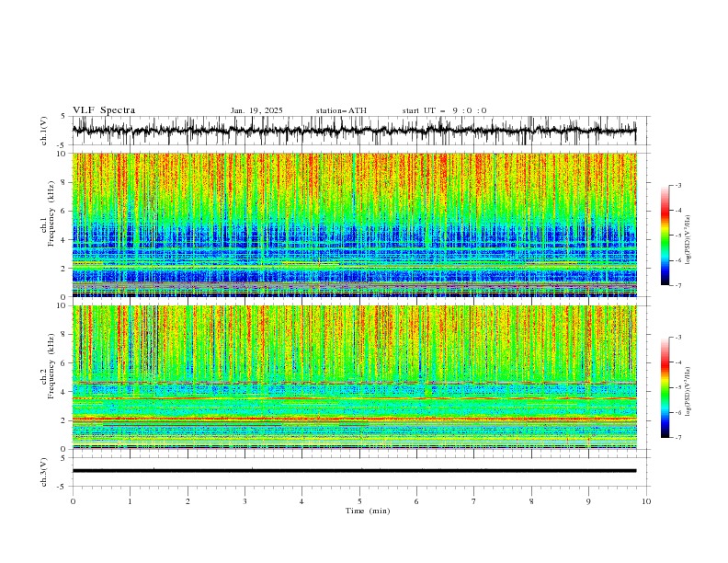Click the Time axis tick label '9'
This screenshot has height=563, width=728.
588,501
